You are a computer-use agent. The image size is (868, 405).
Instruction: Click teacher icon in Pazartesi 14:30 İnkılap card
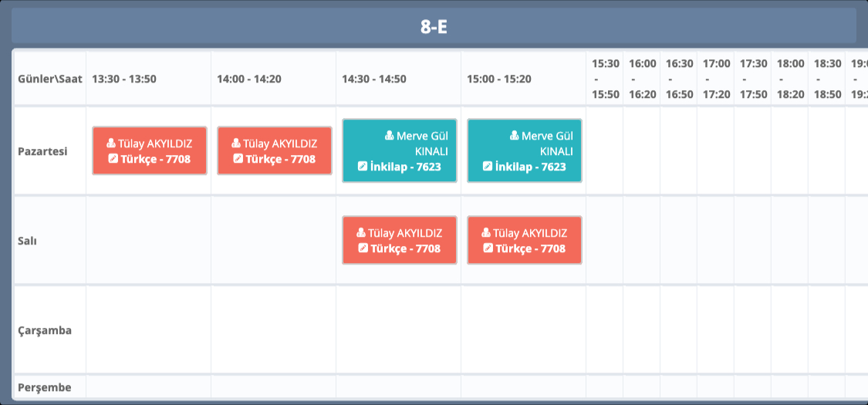click(x=389, y=136)
